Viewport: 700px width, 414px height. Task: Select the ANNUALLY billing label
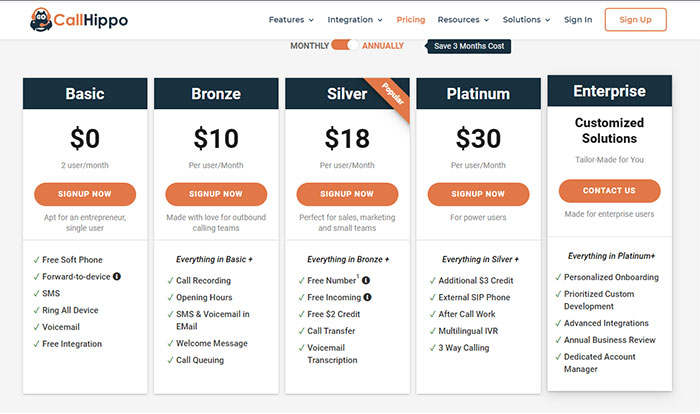tap(383, 46)
